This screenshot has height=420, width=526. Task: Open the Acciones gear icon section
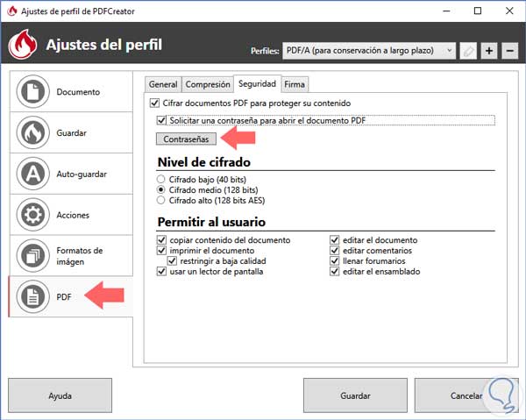pos(32,215)
